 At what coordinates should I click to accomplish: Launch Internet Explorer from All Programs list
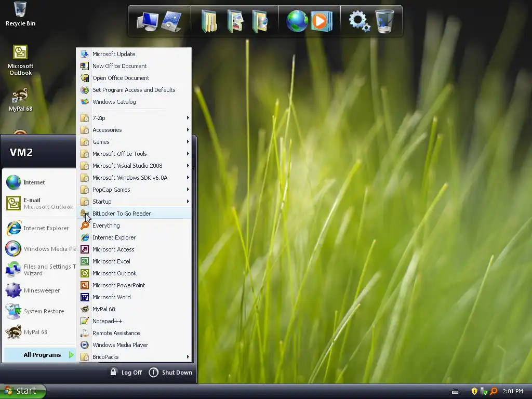pyautogui.click(x=135, y=237)
